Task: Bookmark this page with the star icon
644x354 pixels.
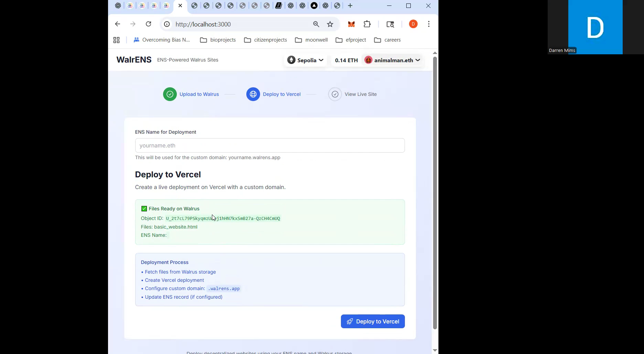Action: tap(330, 24)
